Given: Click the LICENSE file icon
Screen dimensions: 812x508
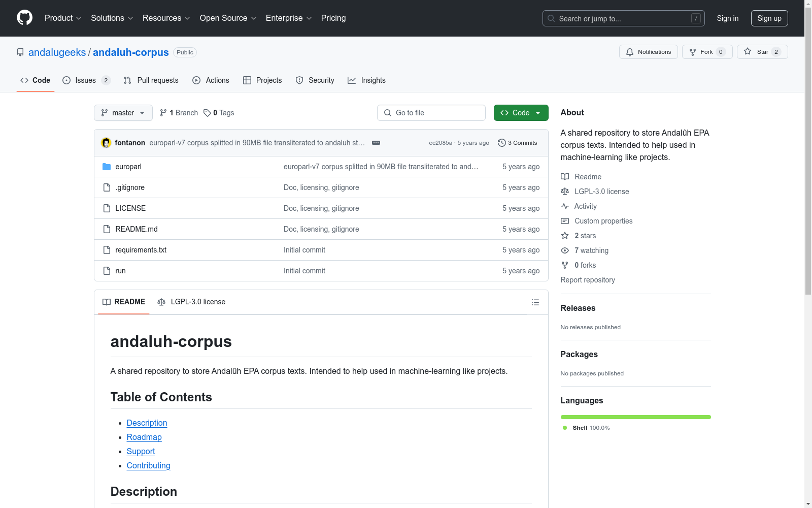Looking at the screenshot, I should coord(107,208).
